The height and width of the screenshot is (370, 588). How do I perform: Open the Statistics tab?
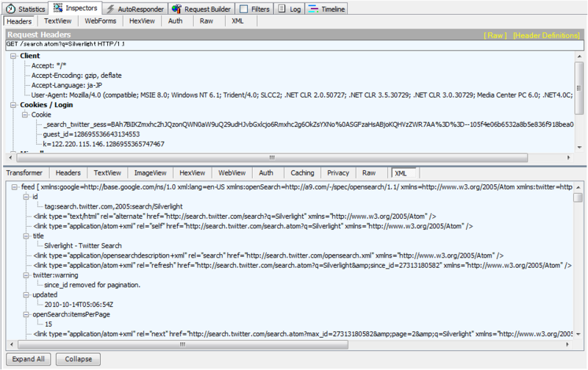(26, 9)
